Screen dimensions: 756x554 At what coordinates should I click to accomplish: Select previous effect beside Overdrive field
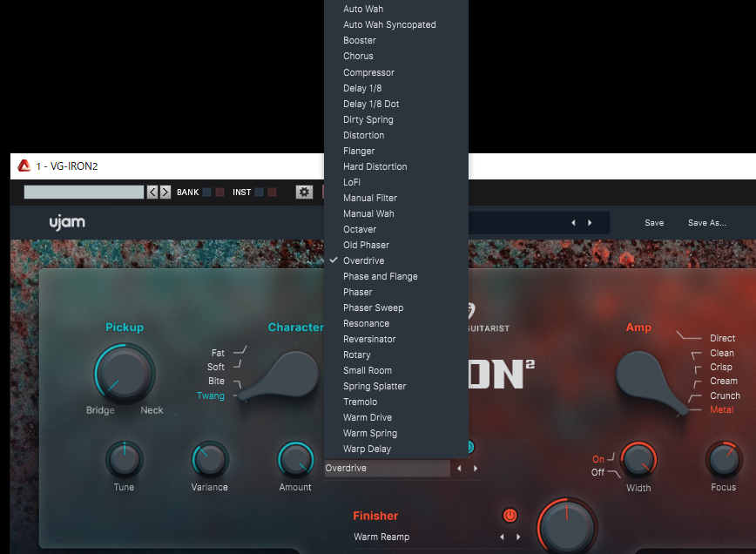(x=459, y=468)
